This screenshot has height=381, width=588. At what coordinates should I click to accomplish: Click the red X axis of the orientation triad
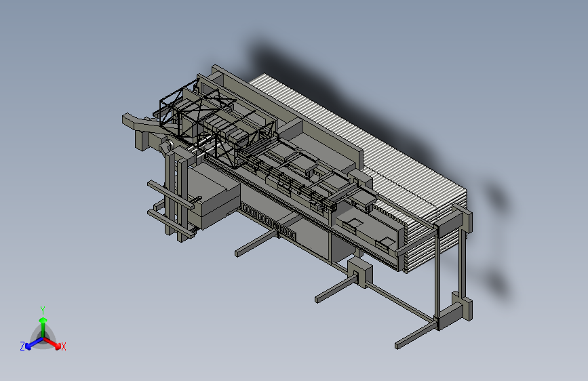pyautogui.click(x=55, y=344)
